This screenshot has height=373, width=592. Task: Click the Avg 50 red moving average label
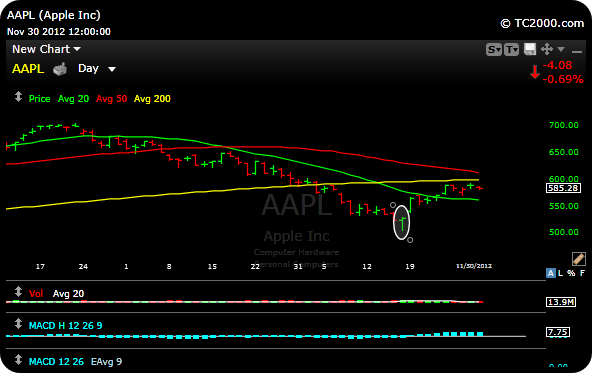(111, 99)
